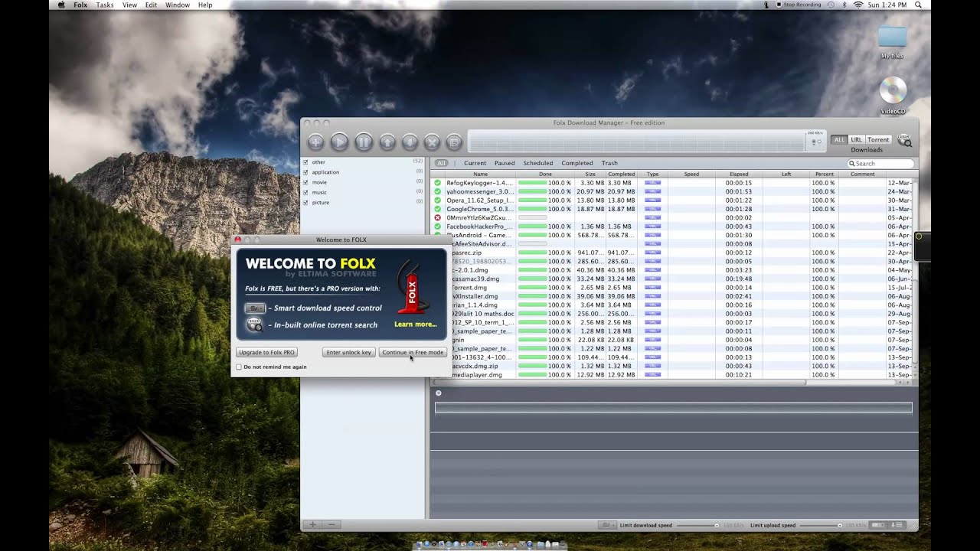Click the green status icon of RefogKeylogger
Viewport: 980px width, 551px height.
[438, 183]
